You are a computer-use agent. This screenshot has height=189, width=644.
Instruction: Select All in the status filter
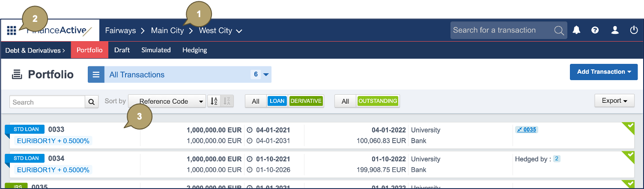pos(345,101)
